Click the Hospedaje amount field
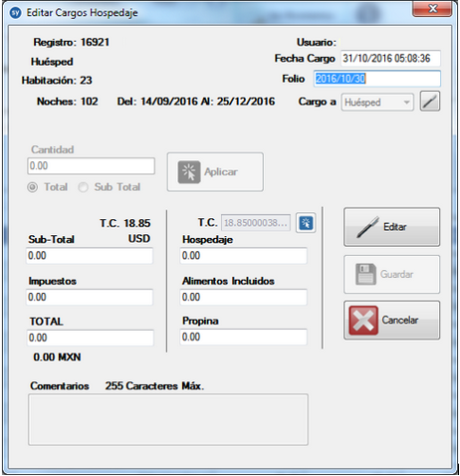Viewport: 460px width, 476px height. pyautogui.click(x=243, y=256)
